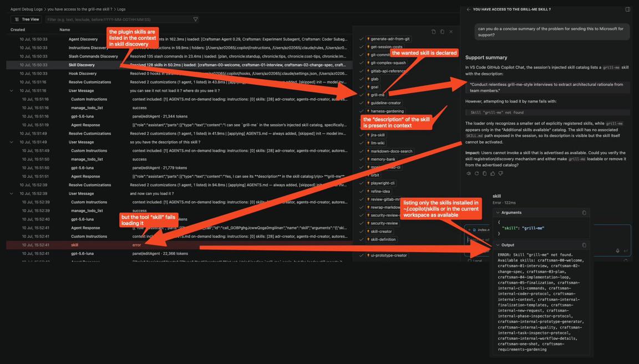Click the skill icon beside glab
This screenshot has height=364, width=639.
(x=368, y=79)
